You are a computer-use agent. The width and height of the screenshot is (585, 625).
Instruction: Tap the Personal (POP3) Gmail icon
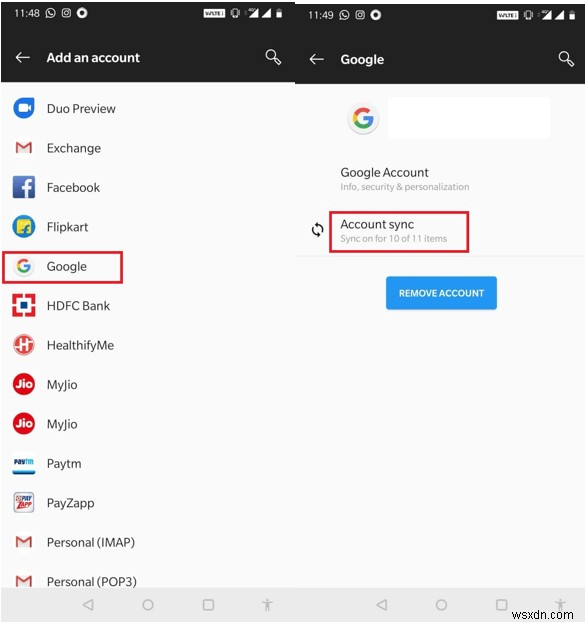(24, 581)
